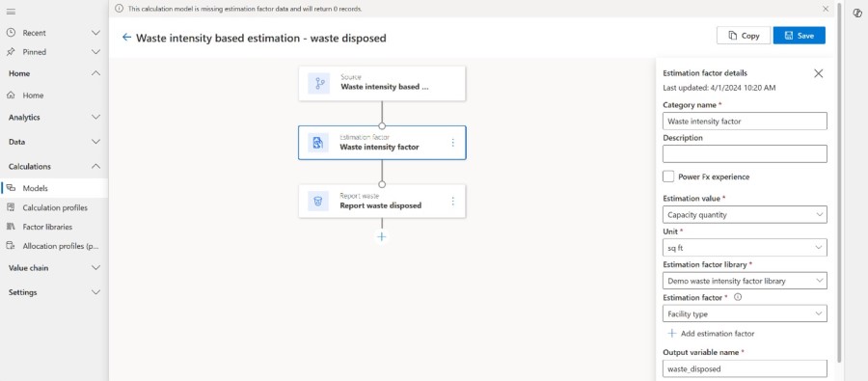Collapse the Calculations section
868x381 pixels.
click(x=95, y=166)
